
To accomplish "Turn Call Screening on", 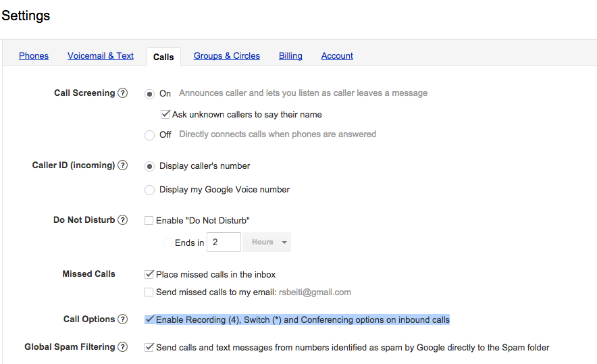I will tap(149, 94).
